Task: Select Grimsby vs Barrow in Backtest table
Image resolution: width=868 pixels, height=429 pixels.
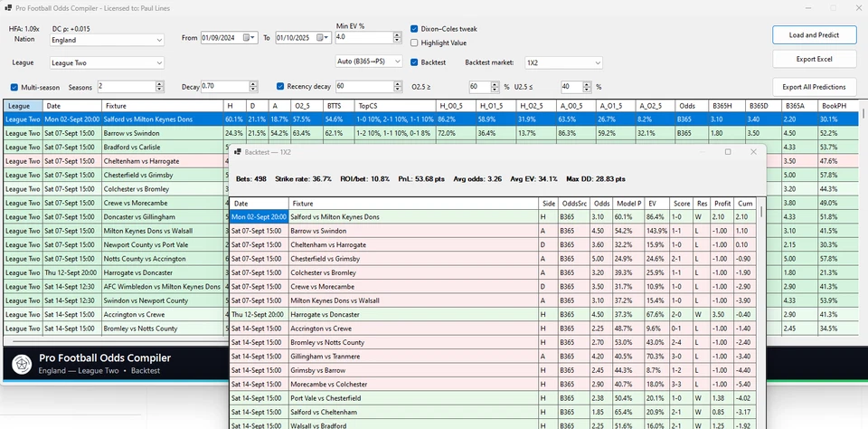Action: 493,370
